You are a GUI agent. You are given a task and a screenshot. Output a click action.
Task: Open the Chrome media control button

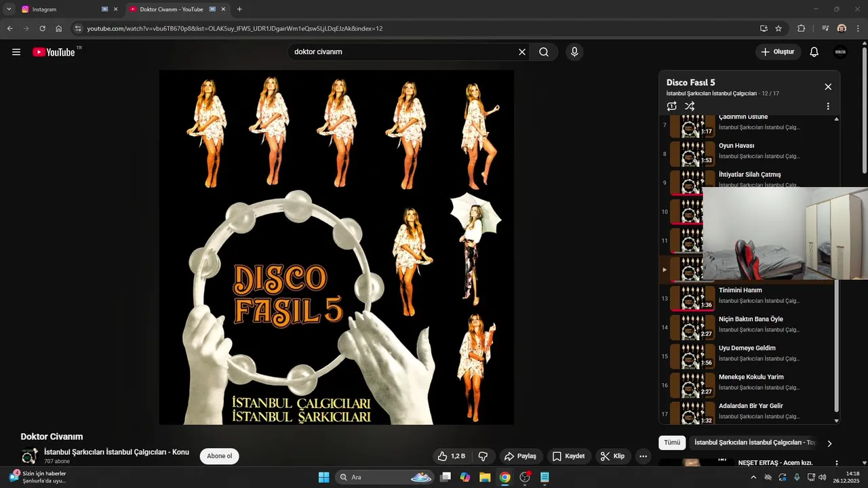(x=825, y=28)
